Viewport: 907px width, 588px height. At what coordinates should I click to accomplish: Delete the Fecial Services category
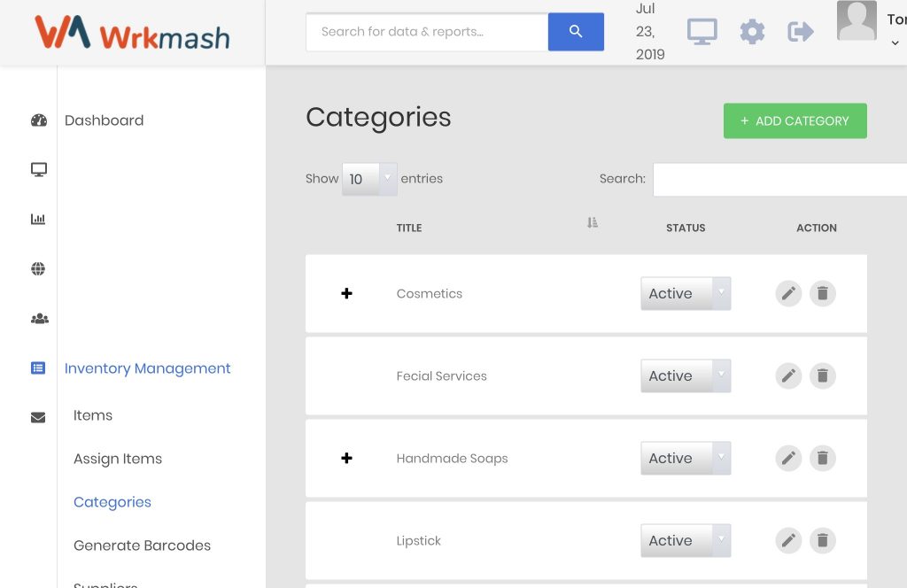coord(823,375)
